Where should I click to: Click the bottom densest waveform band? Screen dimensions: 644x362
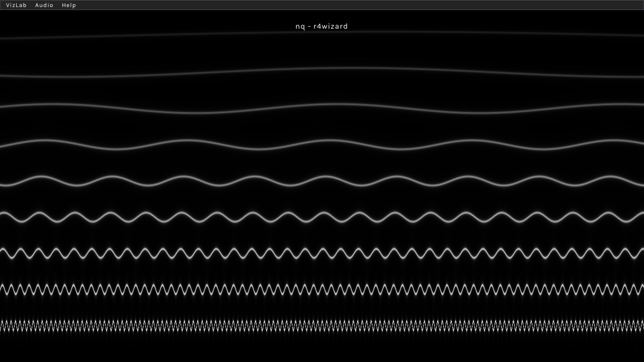[322, 324]
